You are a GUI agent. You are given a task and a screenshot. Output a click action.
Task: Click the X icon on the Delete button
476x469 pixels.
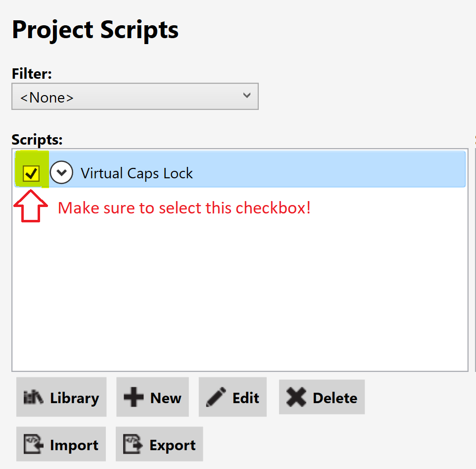(x=296, y=398)
